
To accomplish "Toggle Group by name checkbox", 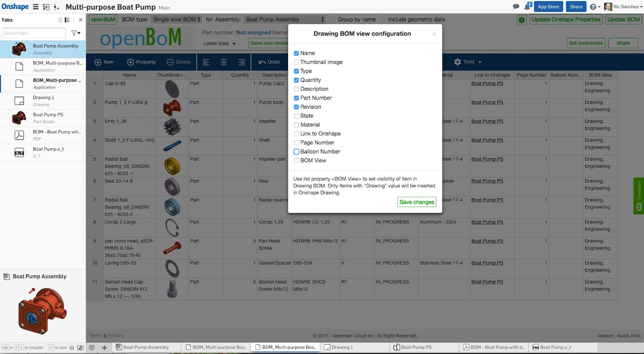I will (x=332, y=20).
